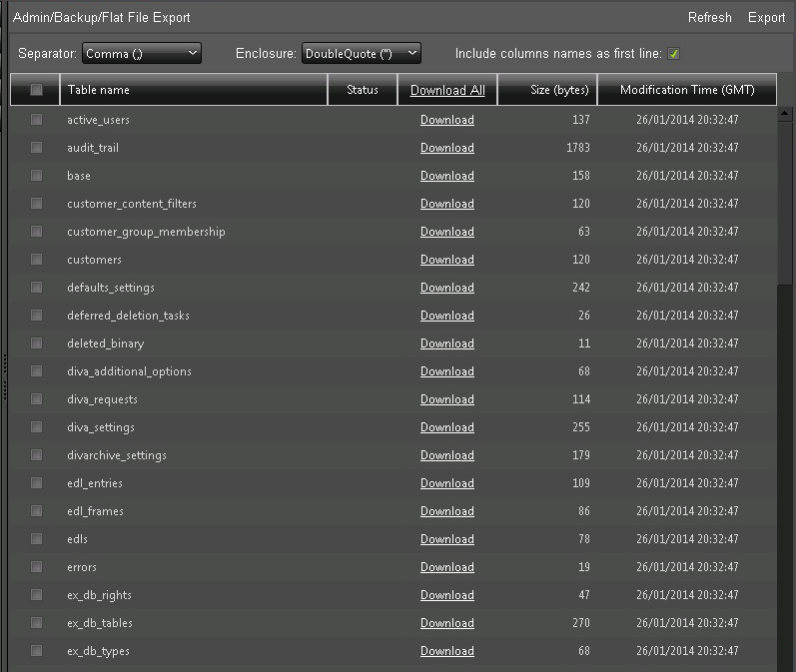
Task: Download the edls table
Action: 447,538
